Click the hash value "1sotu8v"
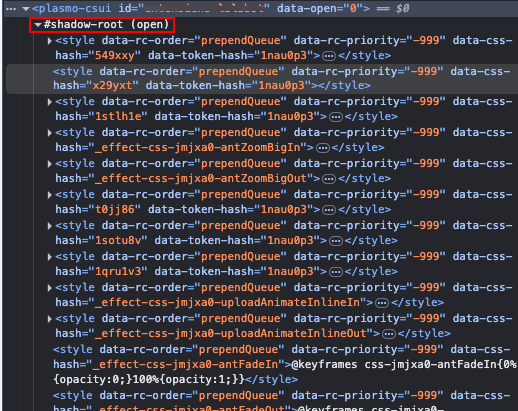 pos(118,240)
